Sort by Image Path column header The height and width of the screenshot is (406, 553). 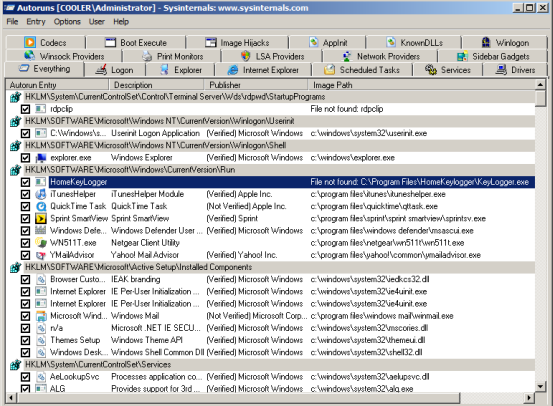[x=421, y=85]
